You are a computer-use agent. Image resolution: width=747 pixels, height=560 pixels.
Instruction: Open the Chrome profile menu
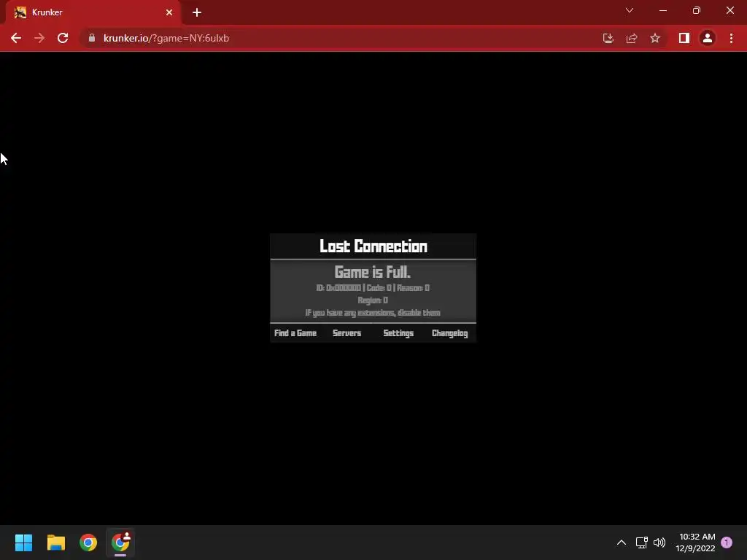[x=708, y=38]
